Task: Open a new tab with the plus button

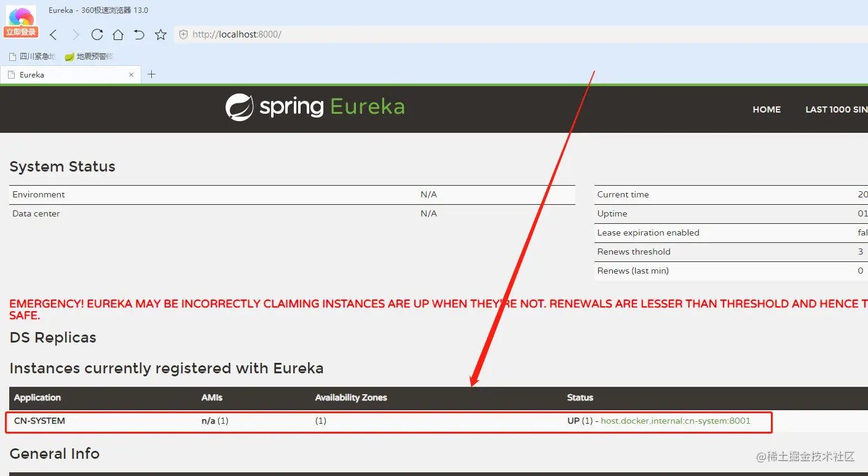Action: click(152, 74)
